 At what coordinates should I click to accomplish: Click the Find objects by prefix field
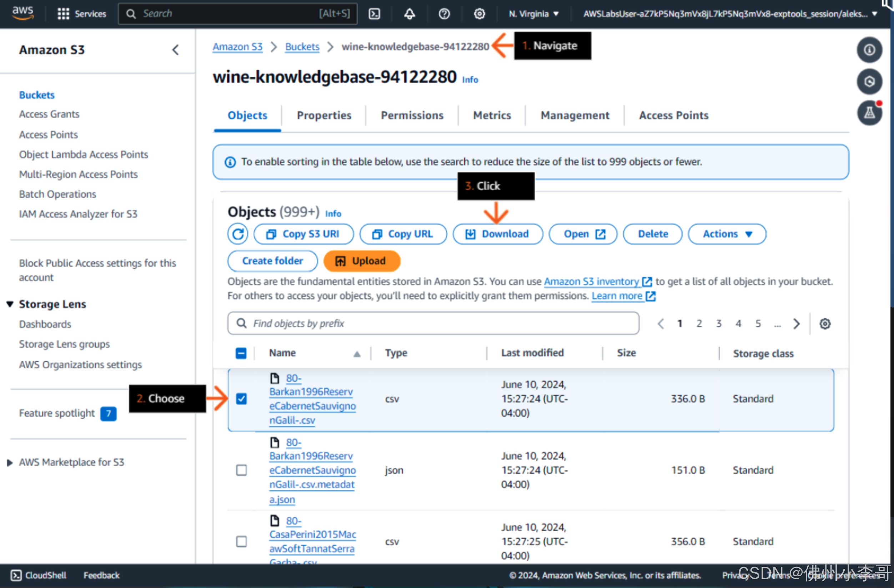pos(433,323)
